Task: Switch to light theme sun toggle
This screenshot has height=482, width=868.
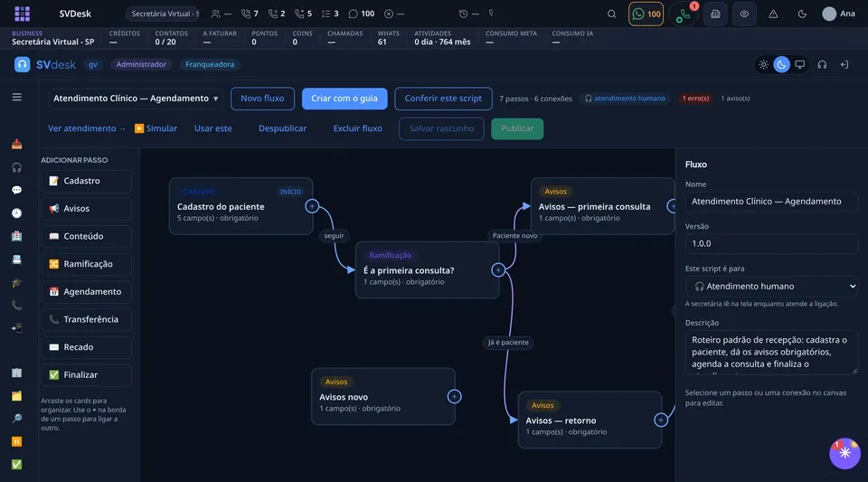Action: click(x=763, y=65)
